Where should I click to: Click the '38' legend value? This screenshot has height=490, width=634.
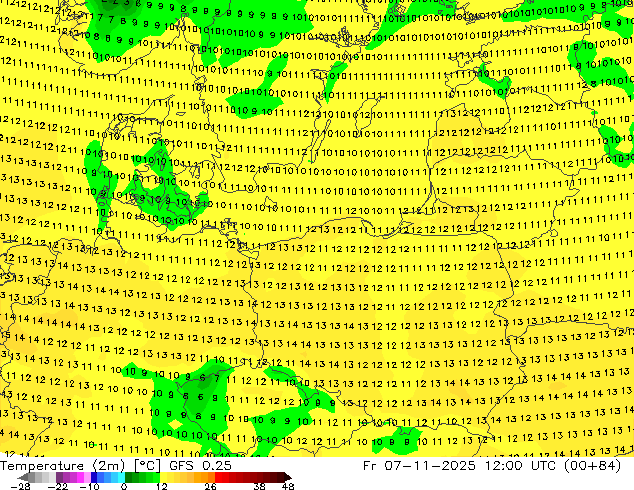[x=260, y=486]
